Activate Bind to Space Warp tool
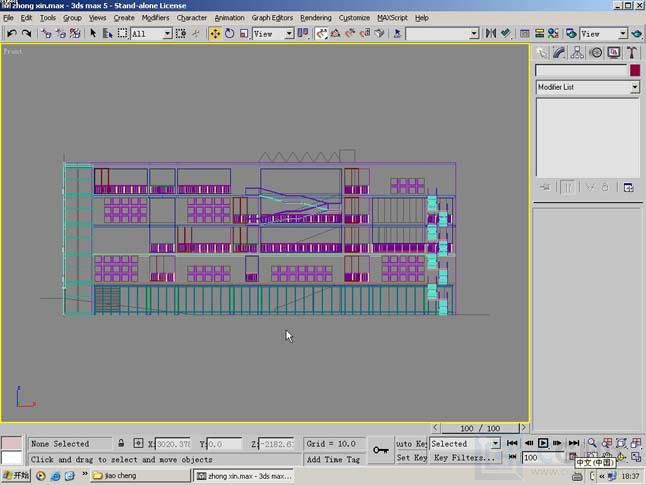646x485 pixels. (x=75, y=33)
